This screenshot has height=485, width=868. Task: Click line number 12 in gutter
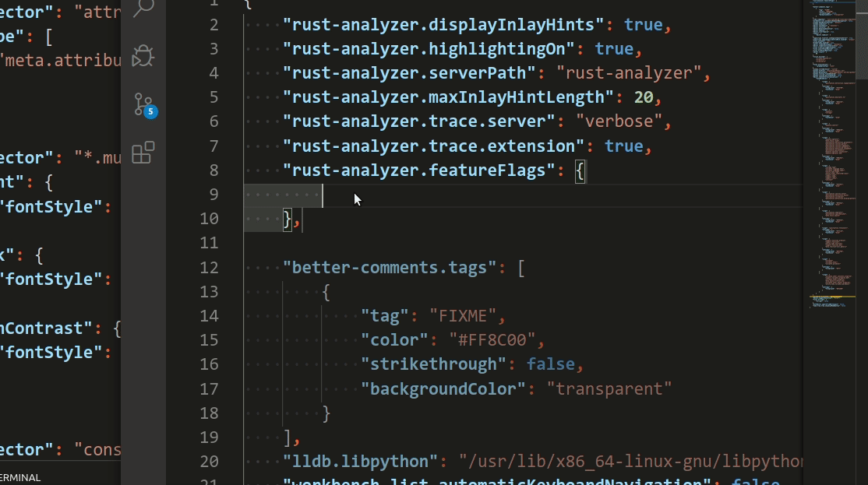(x=209, y=268)
